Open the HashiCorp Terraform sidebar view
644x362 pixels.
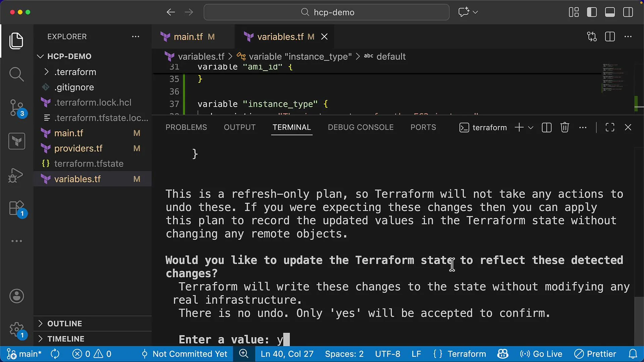click(x=16, y=141)
